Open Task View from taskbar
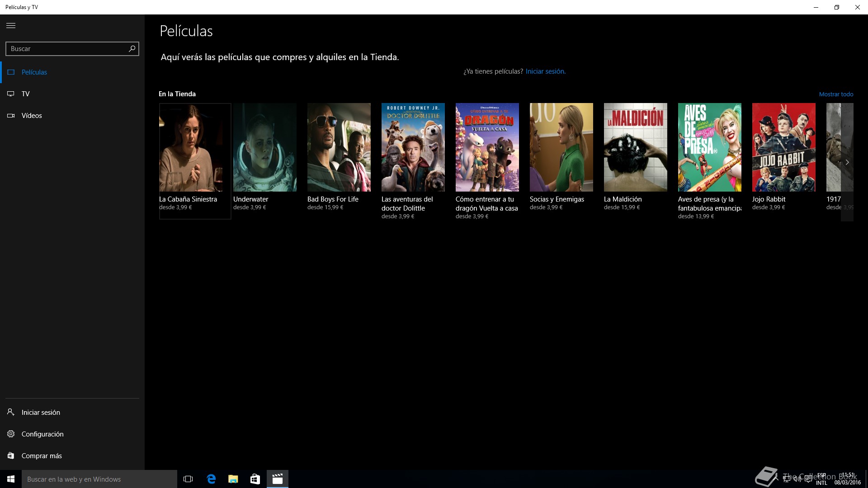This screenshot has width=868, height=488. coord(188,479)
